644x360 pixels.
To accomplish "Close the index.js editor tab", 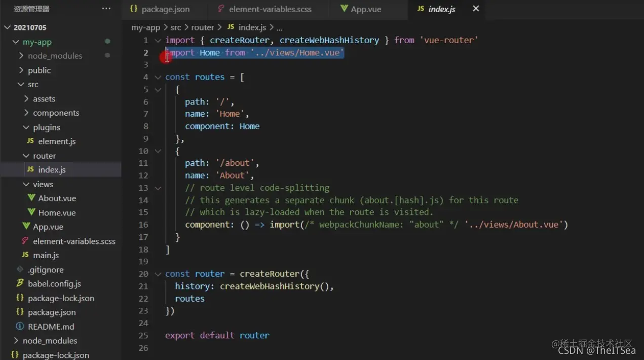I will [476, 9].
